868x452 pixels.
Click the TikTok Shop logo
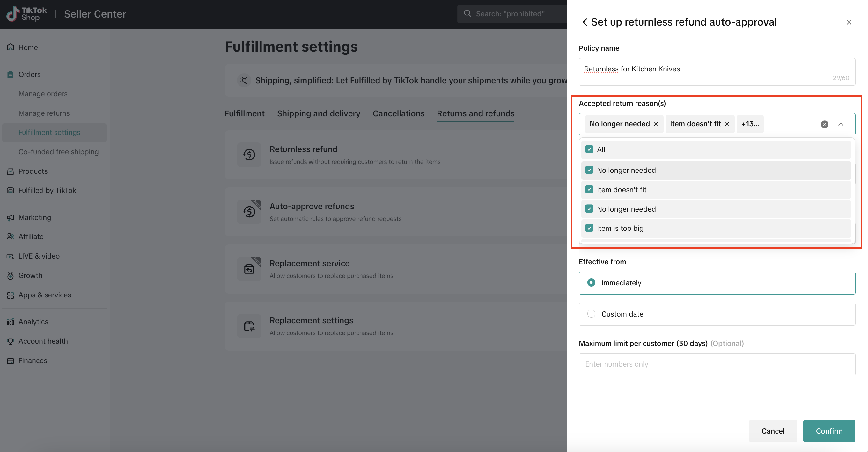coord(27,14)
